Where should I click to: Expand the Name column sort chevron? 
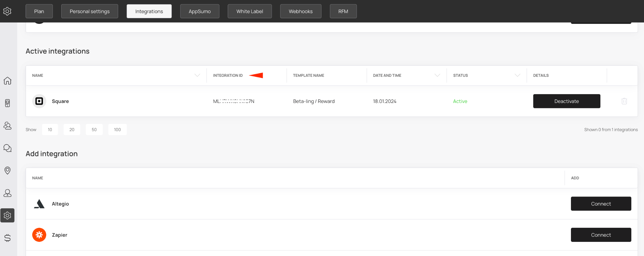[x=197, y=75]
